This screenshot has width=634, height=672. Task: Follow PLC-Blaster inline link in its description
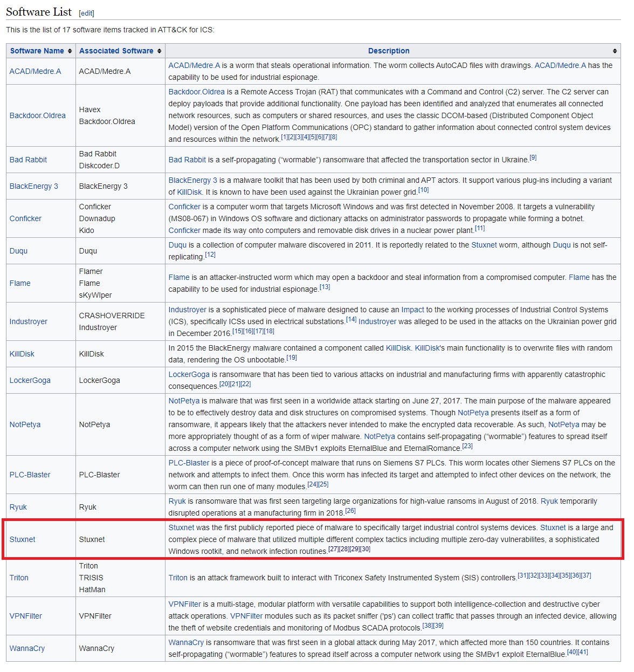189,463
